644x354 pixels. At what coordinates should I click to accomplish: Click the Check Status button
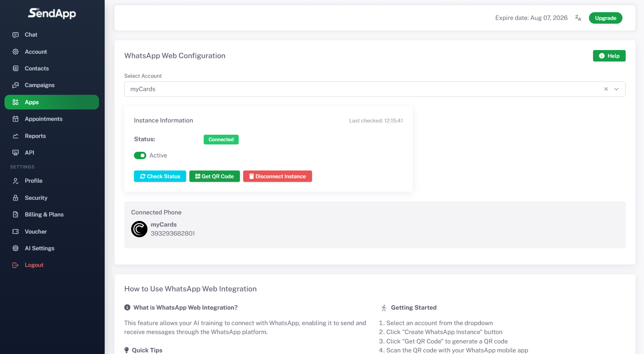[x=160, y=176]
